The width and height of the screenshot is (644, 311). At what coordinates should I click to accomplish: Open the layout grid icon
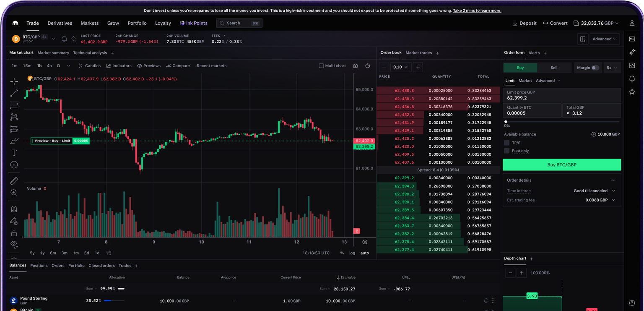pyautogui.click(x=583, y=39)
